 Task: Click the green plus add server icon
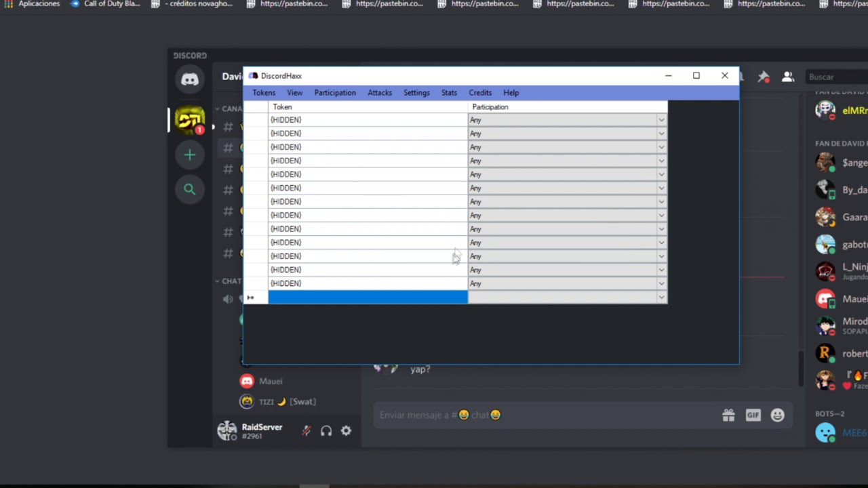coord(190,155)
